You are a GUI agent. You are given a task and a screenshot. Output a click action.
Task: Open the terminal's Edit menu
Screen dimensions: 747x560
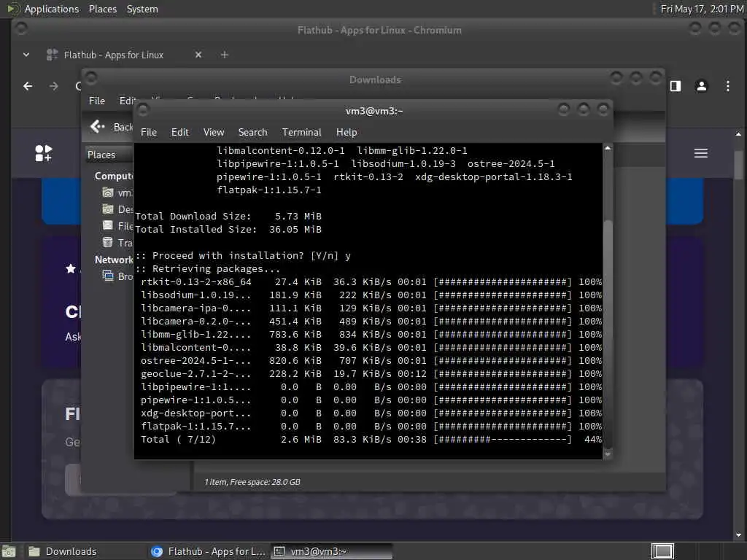pyautogui.click(x=179, y=133)
